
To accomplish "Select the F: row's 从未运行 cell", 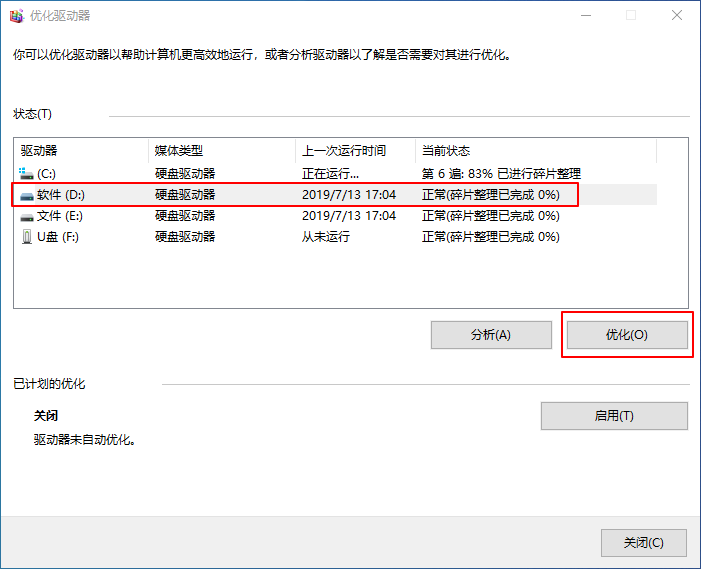I will tap(326, 236).
